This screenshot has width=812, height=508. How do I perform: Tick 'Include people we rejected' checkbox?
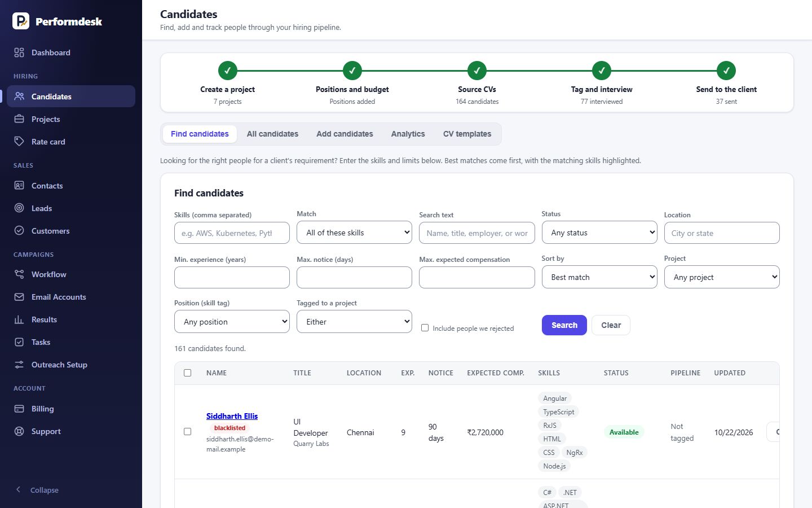pos(425,328)
